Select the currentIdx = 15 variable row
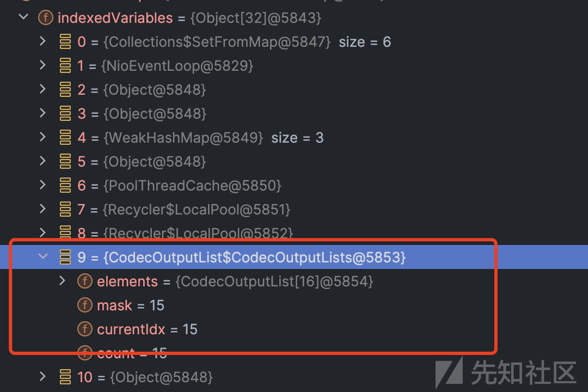Image resolution: width=588 pixels, height=392 pixels. click(x=294, y=329)
